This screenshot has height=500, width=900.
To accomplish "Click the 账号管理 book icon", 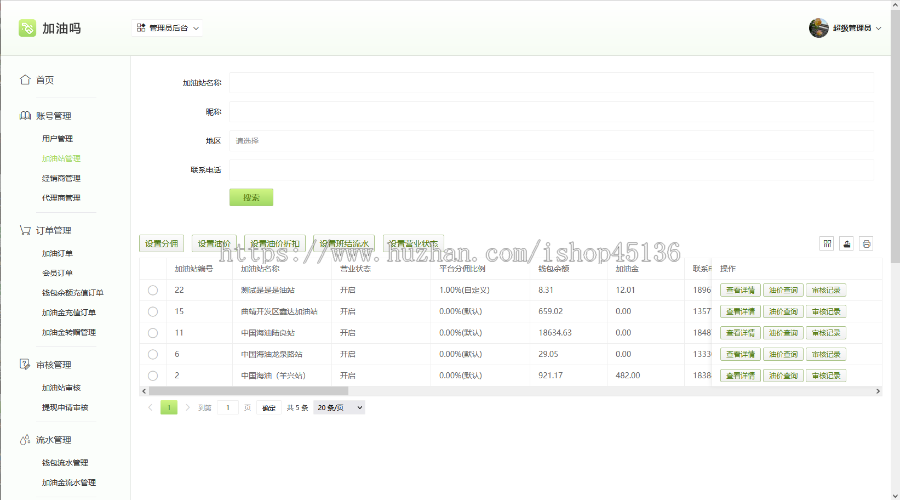I will (25, 115).
